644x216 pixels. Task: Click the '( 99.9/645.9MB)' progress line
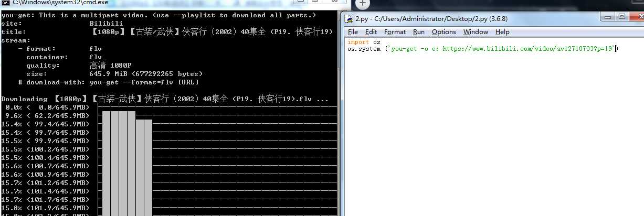coord(45,141)
